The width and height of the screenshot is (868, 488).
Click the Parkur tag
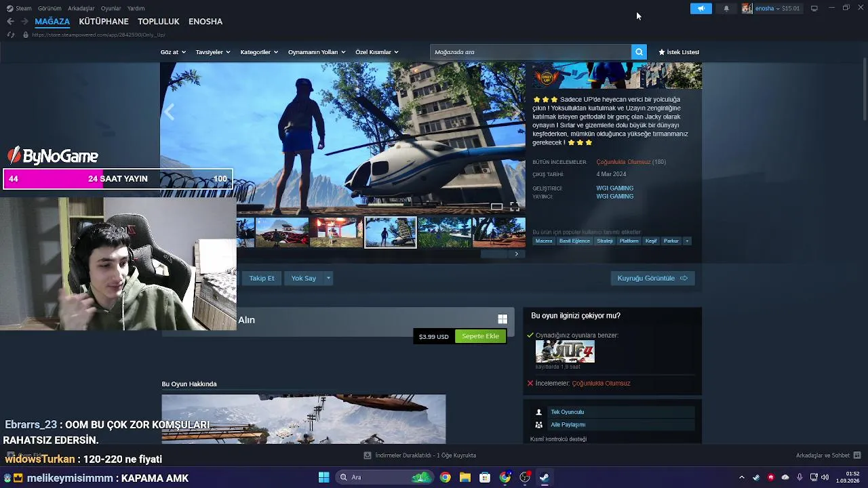click(671, 241)
